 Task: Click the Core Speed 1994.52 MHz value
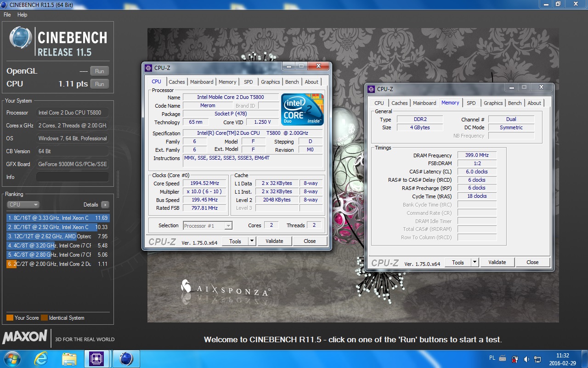(x=205, y=183)
